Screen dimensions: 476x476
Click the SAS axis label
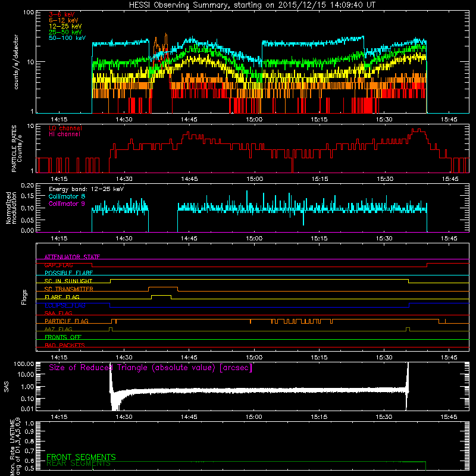[6, 386]
